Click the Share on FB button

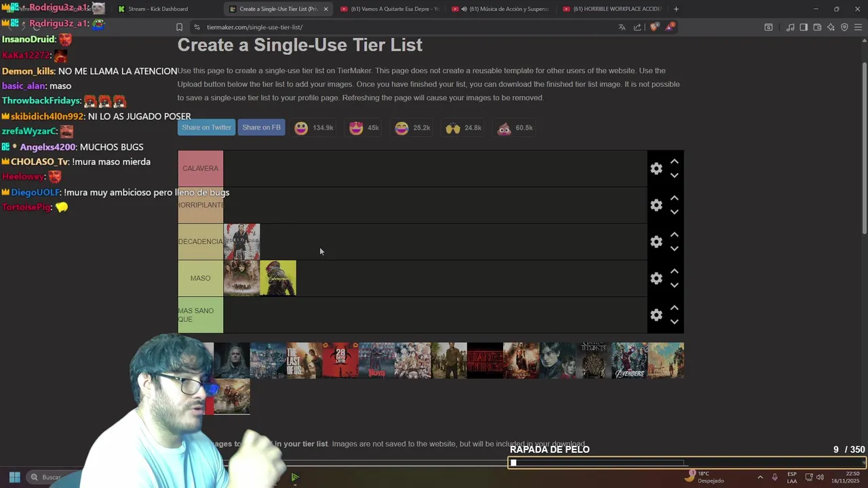point(261,127)
